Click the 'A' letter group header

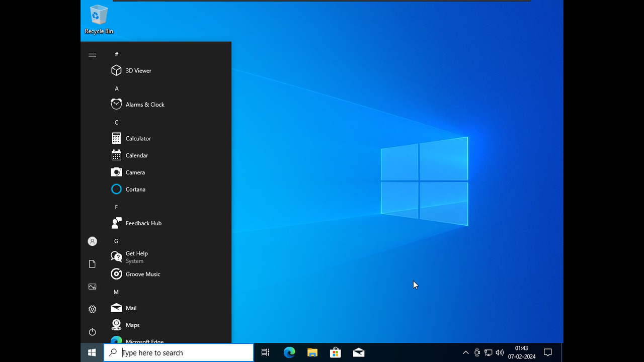(116, 88)
